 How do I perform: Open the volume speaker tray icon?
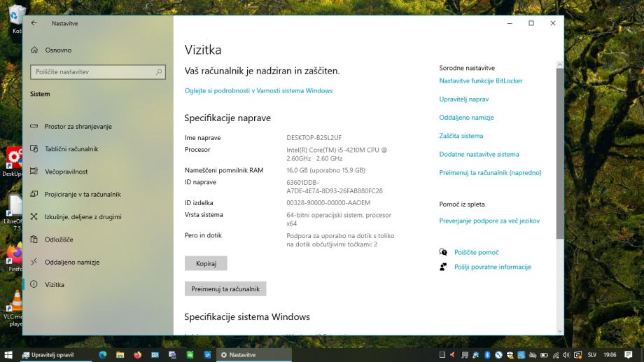(x=566, y=354)
